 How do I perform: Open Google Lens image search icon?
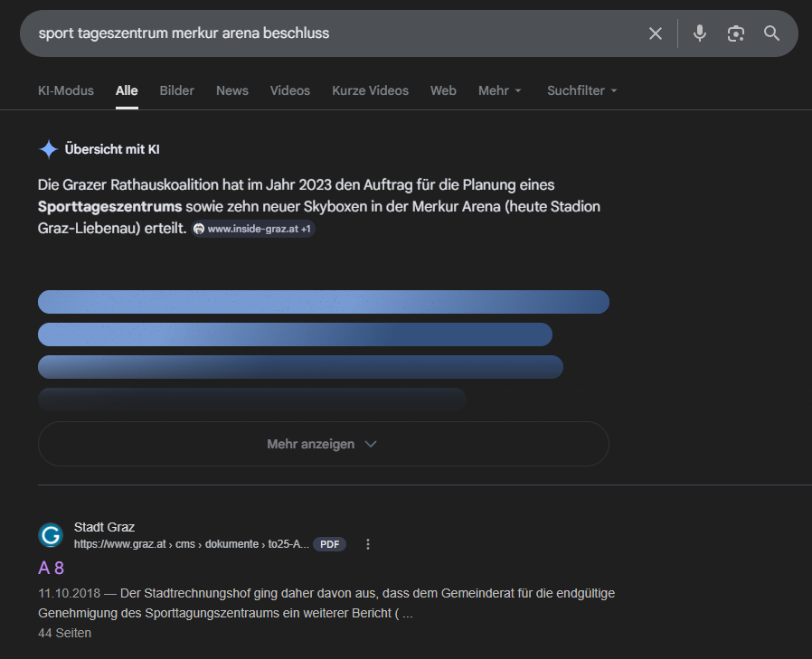click(x=736, y=33)
